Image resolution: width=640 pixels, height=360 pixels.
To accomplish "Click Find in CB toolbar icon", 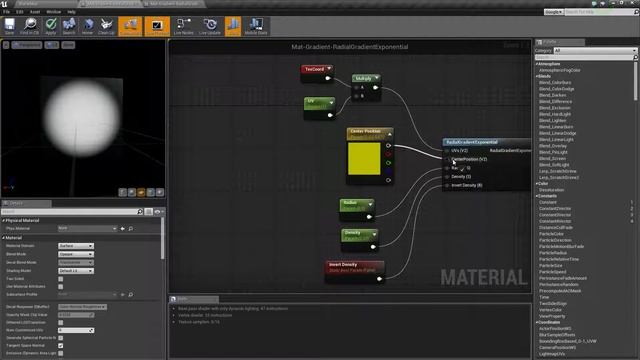I will [29, 26].
